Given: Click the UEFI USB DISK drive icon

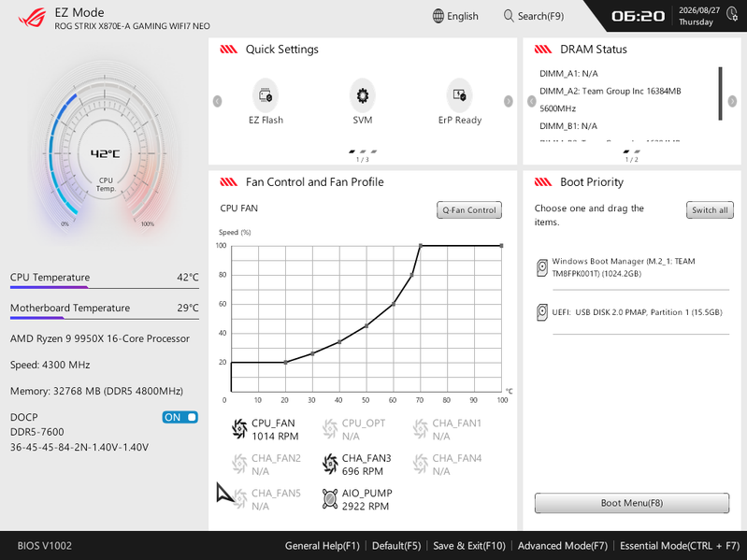Looking at the screenshot, I should click(x=542, y=312).
